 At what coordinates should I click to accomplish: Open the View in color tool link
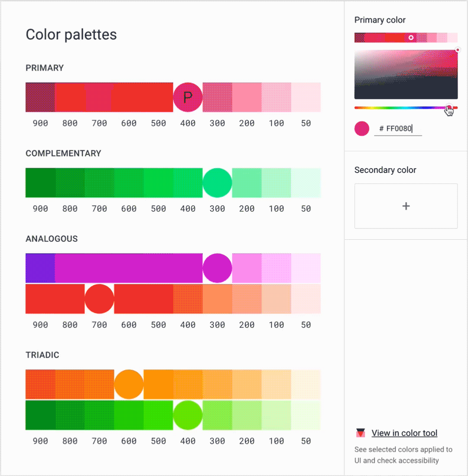(404, 433)
